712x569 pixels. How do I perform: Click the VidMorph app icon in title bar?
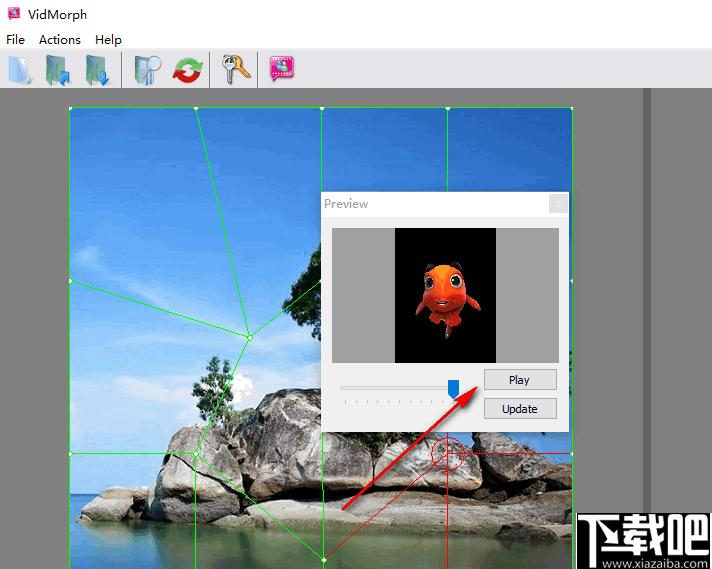pyautogui.click(x=14, y=13)
